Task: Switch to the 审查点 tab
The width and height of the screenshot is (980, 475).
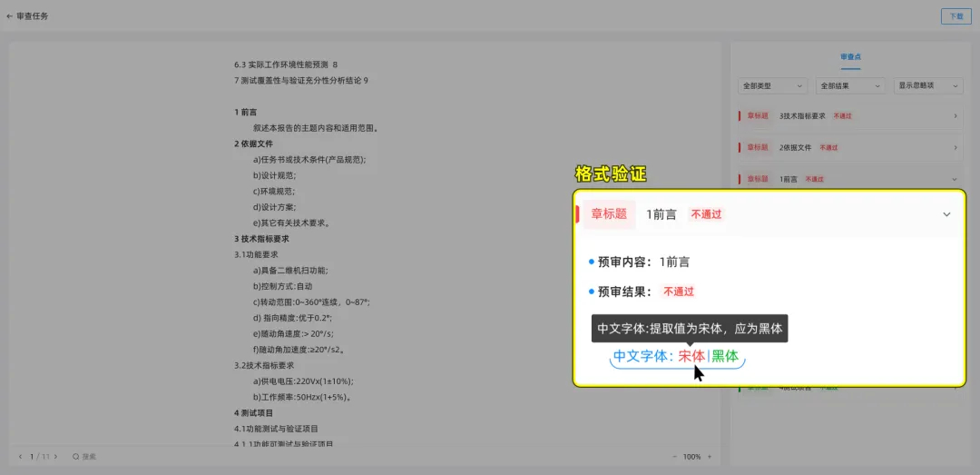Action: 850,56
